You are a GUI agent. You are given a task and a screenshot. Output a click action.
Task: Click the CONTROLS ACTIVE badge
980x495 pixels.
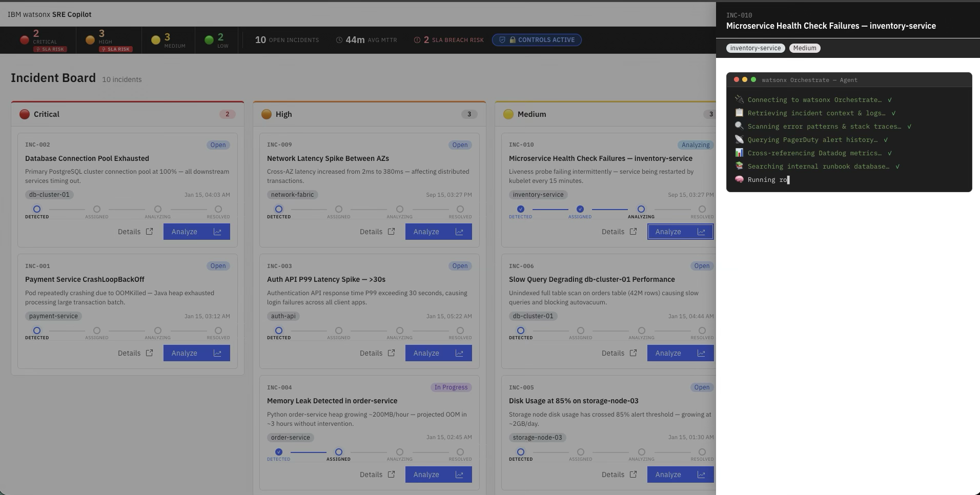point(537,40)
